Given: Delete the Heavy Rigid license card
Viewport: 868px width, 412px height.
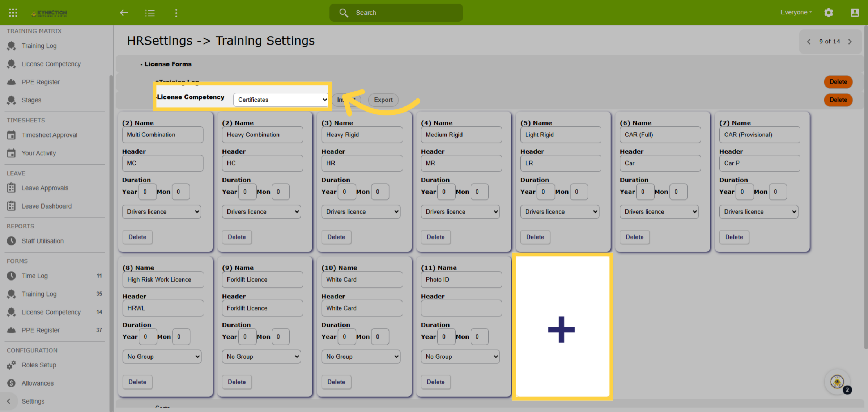Looking at the screenshot, I should tap(336, 237).
